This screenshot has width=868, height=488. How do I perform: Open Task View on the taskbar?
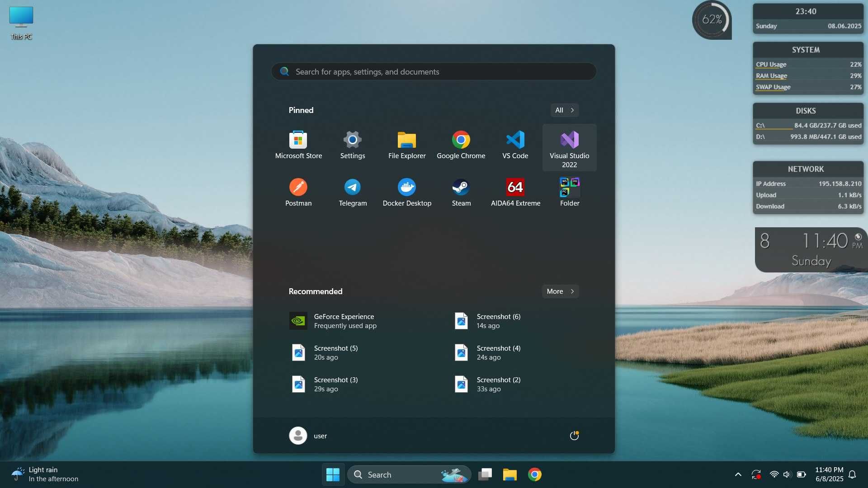pyautogui.click(x=485, y=474)
